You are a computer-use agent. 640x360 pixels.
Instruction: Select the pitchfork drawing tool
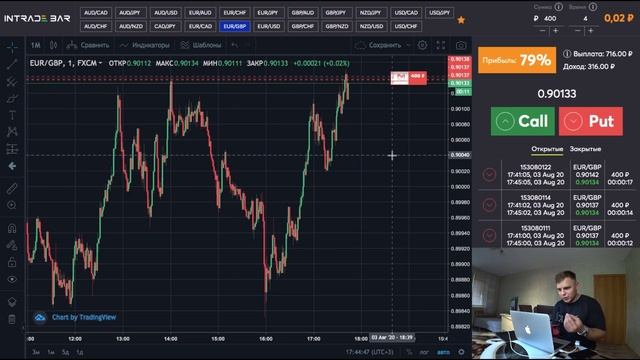pyautogui.click(x=12, y=82)
